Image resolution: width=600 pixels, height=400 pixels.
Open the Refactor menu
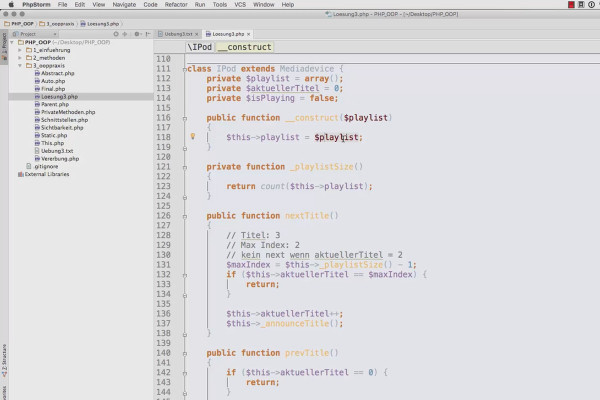pyautogui.click(x=176, y=5)
